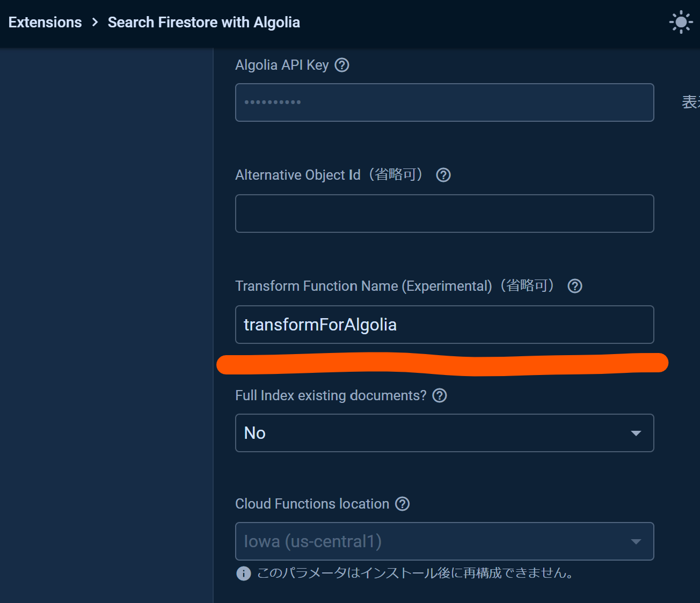Open help for Transform Function Name
Screen dimensions: 700x603
click(x=574, y=286)
